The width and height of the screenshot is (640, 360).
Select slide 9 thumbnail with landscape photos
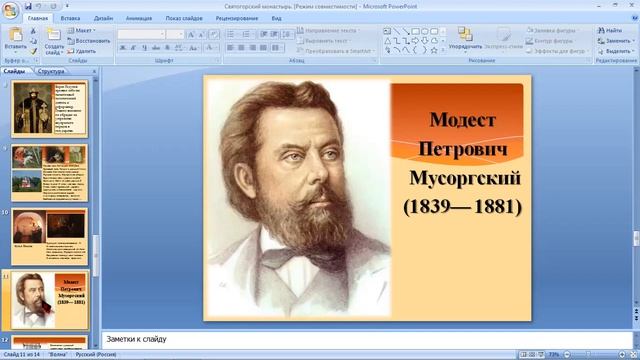[49, 173]
